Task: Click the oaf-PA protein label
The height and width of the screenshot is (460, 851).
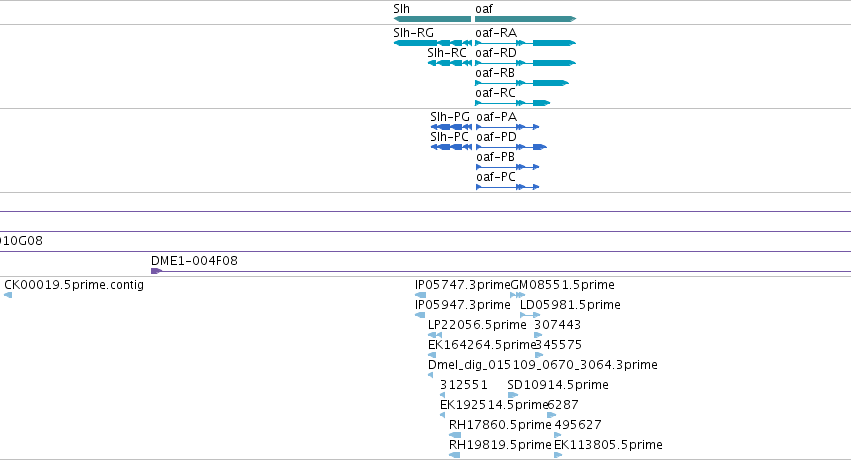Action: pyautogui.click(x=497, y=117)
